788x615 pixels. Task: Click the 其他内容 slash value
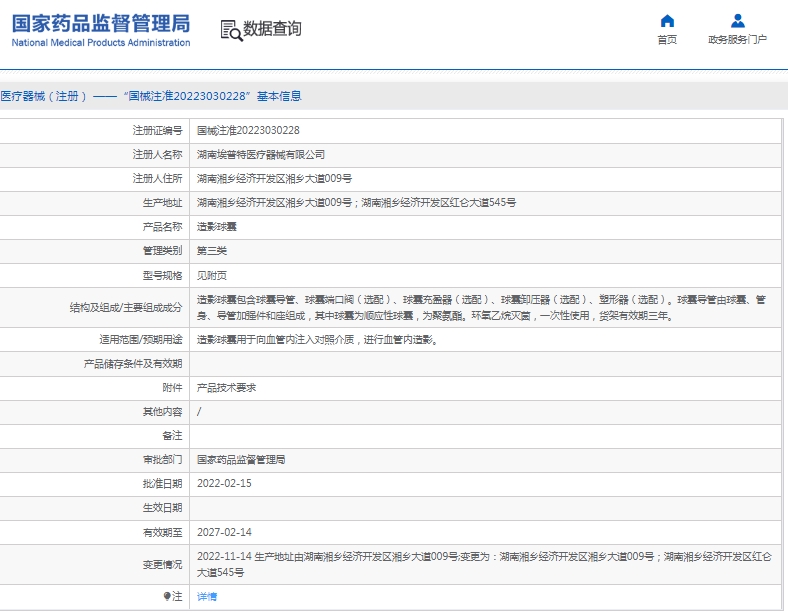[x=199, y=412]
